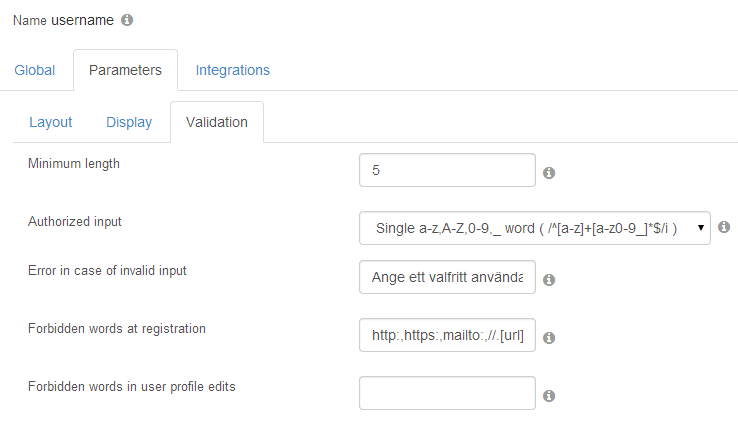Click the Minimum length input field
Viewport: 738px width, 430px height.
(x=447, y=170)
